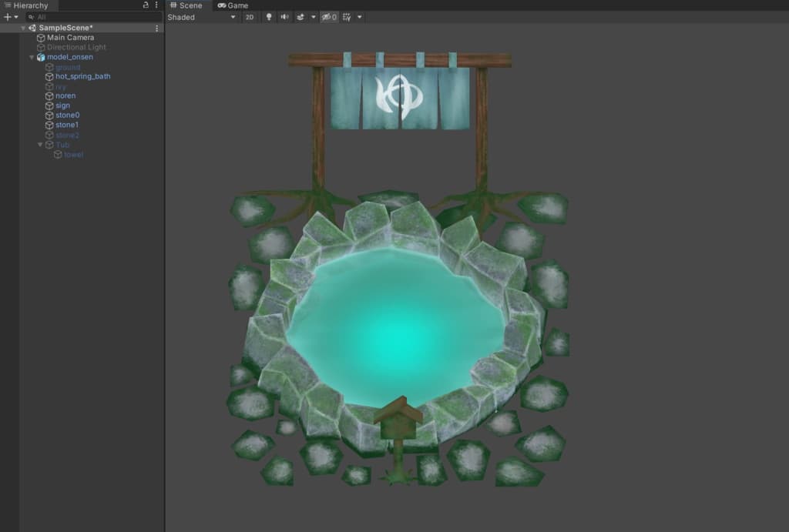Open the create plus dropdown in Hierarchy

(11, 17)
